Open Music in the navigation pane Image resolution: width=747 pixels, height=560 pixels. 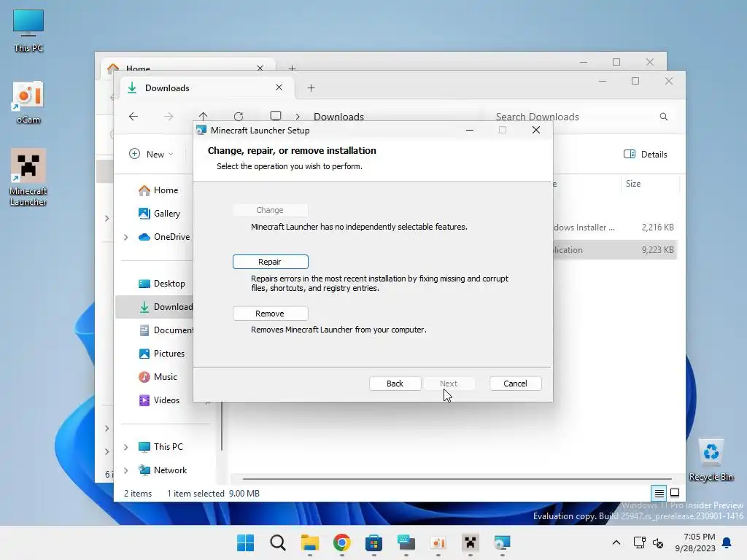(x=158, y=377)
